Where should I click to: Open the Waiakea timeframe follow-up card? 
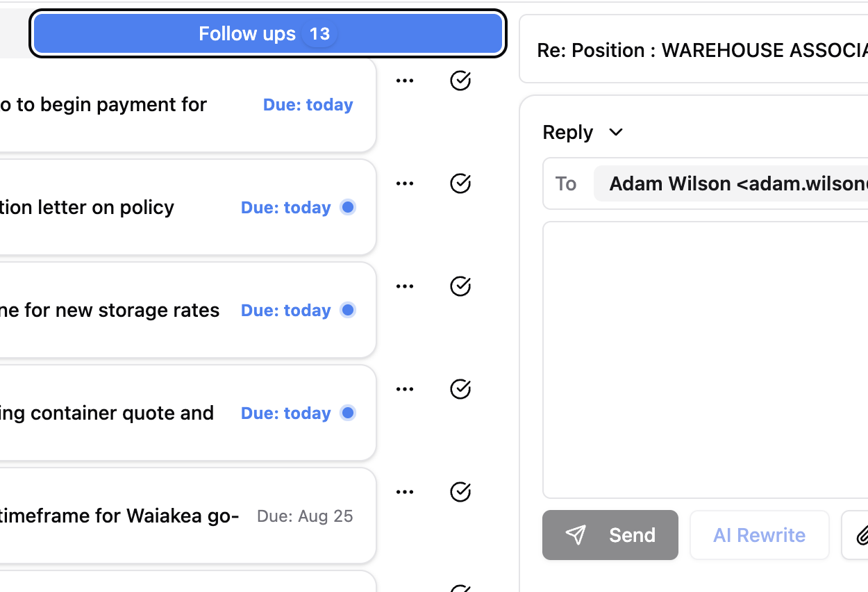tap(139, 516)
